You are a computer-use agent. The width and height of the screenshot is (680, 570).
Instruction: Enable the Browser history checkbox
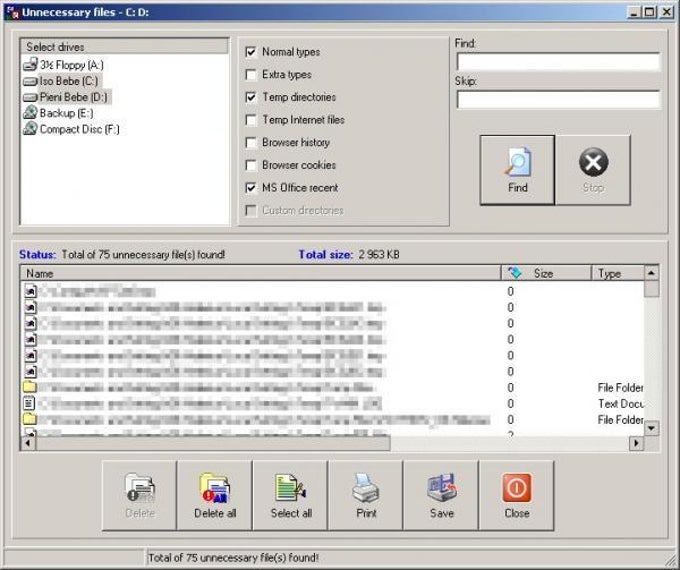(x=251, y=142)
